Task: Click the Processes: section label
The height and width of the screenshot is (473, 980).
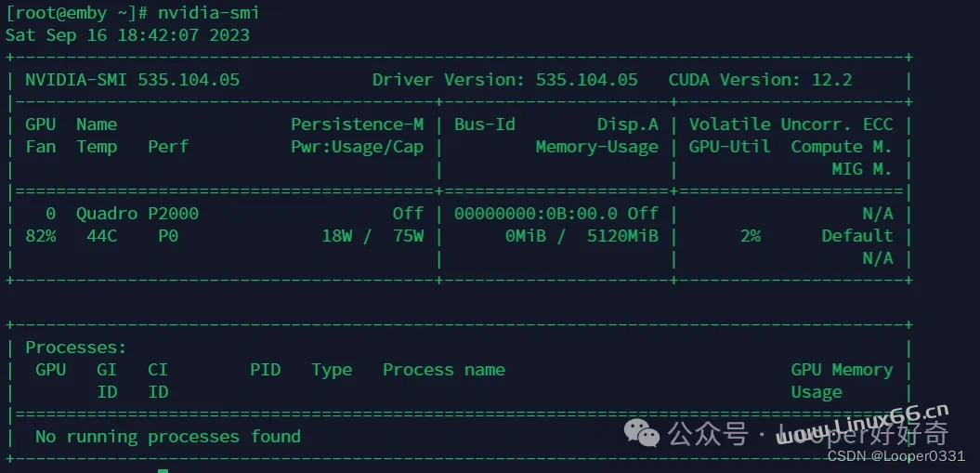Action: [76, 348]
